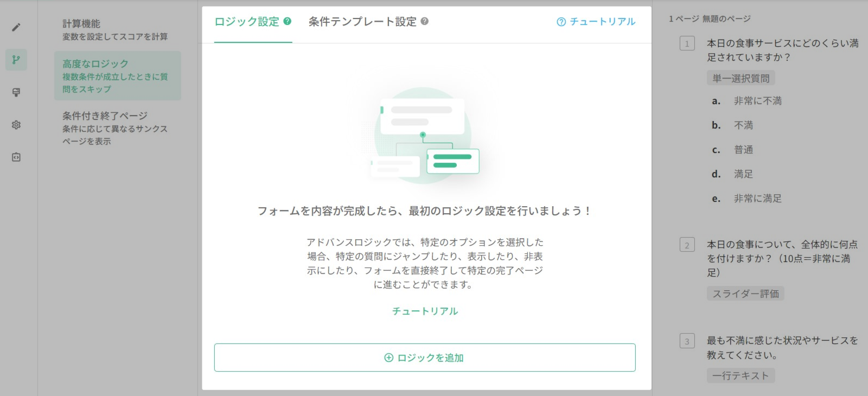868x396 pixels.
Task: Open the logic branch icon in sidebar
Action: (16, 60)
